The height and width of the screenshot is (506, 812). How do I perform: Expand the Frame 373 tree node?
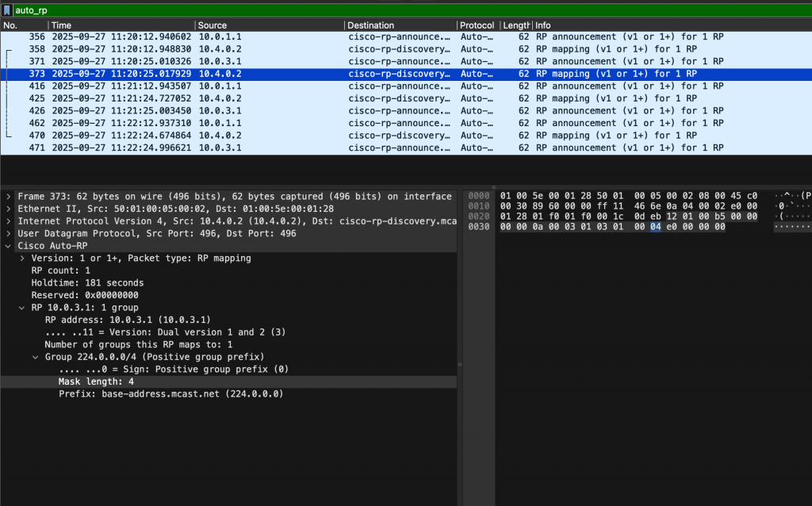click(x=9, y=196)
